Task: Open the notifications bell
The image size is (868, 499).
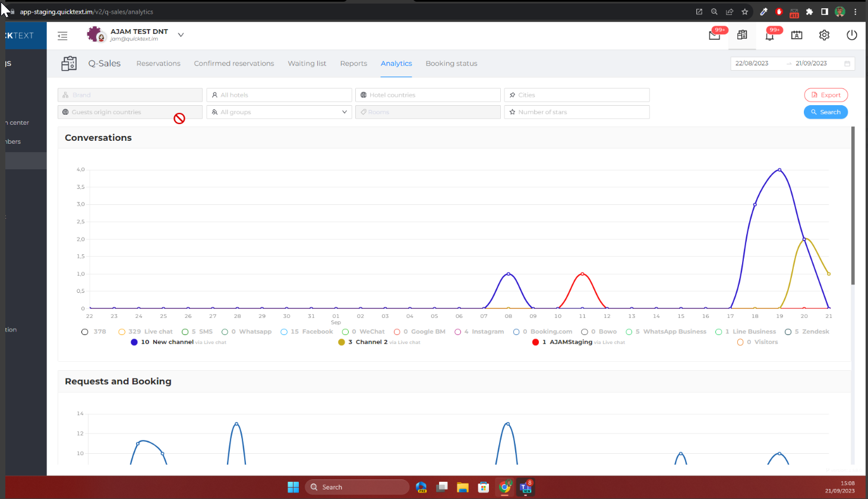Action: [769, 36]
